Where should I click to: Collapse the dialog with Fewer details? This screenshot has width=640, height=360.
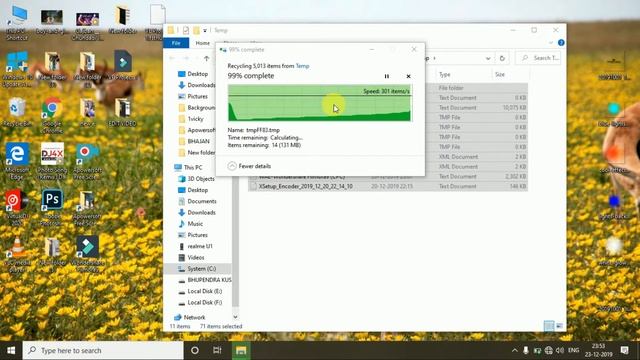249,166
